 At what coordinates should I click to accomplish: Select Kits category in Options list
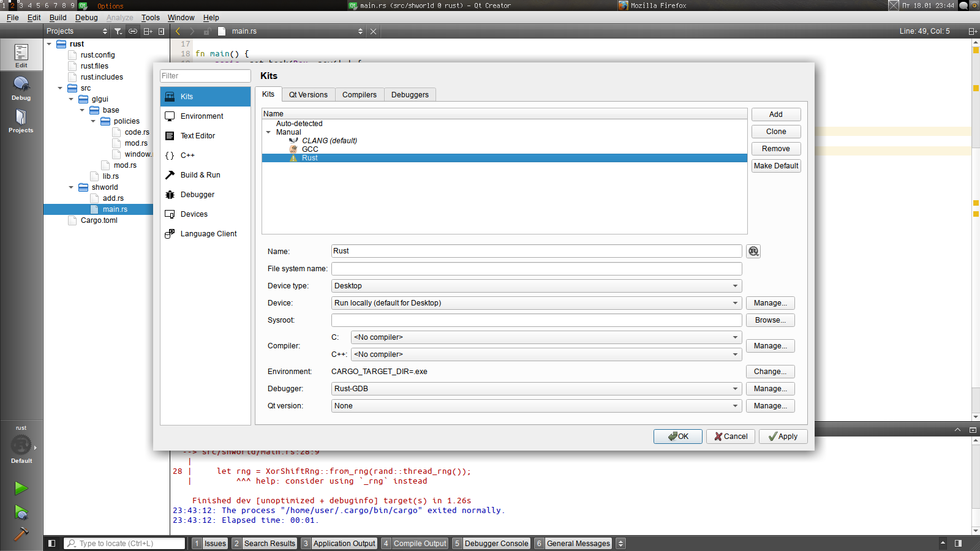click(x=205, y=97)
